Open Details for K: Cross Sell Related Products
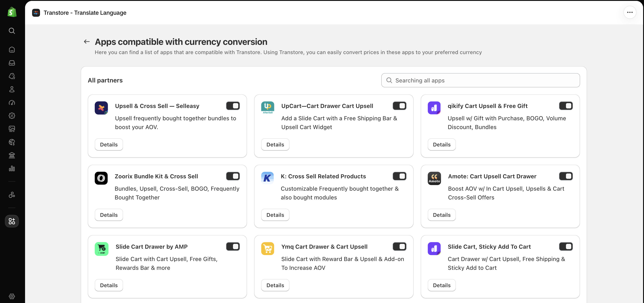The image size is (644, 303). coord(275,215)
